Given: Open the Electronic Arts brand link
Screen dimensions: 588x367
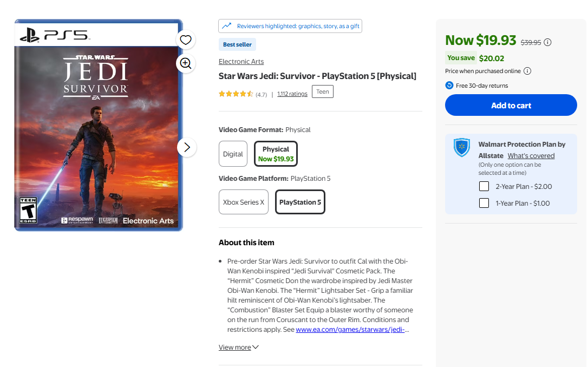Looking at the screenshot, I should pyautogui.click(x=241, y=62).
